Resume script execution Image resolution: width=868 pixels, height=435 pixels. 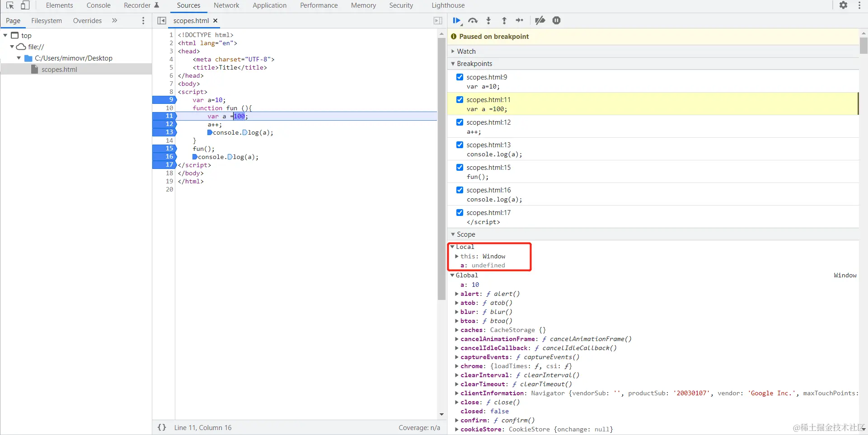click(457, 20)
